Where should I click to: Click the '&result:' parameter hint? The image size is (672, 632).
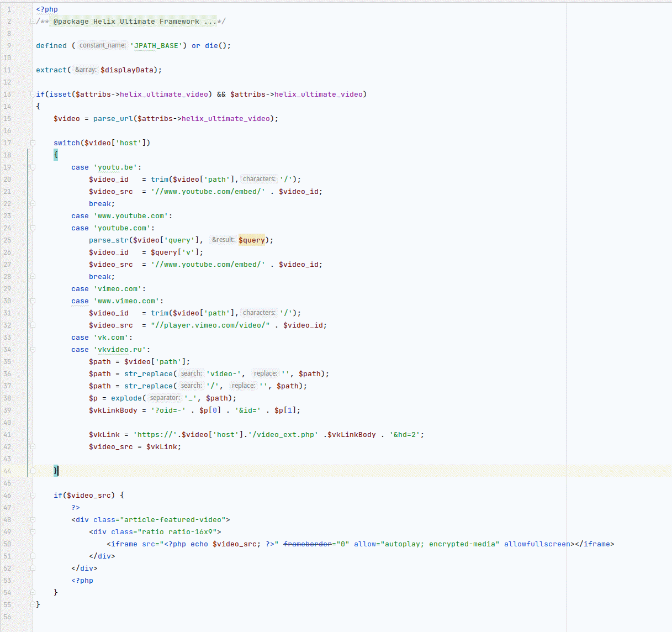coord(223,240)
